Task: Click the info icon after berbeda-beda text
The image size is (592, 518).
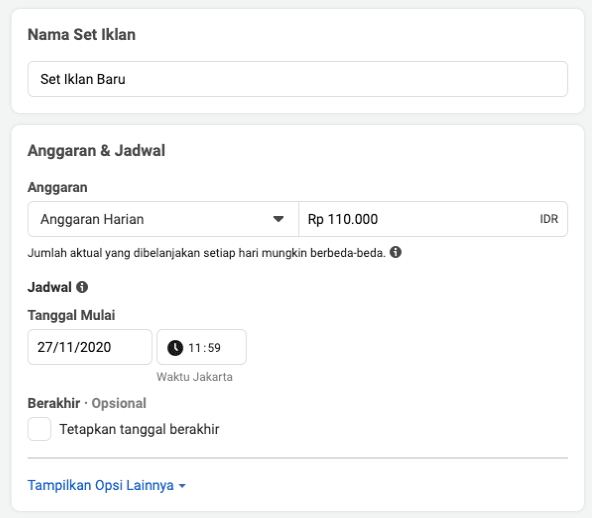Action: pyautogui.click(x=395, y=252)
